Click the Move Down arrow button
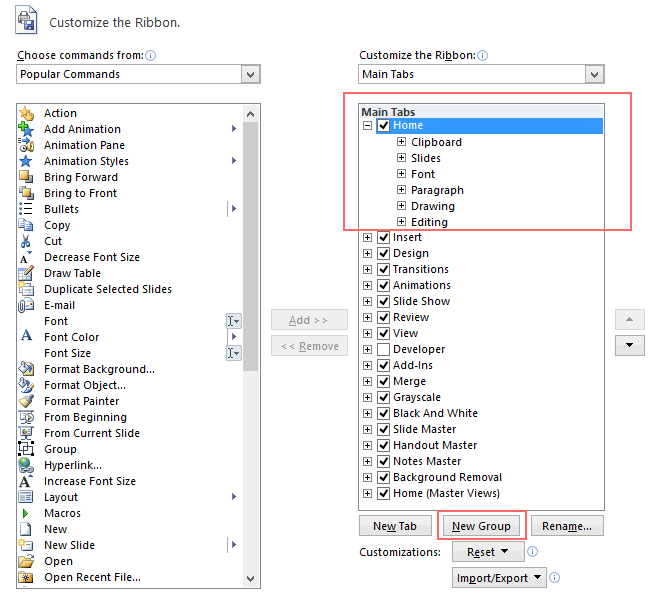The height and width of the screenshot is (596, 655). (629, 345)
